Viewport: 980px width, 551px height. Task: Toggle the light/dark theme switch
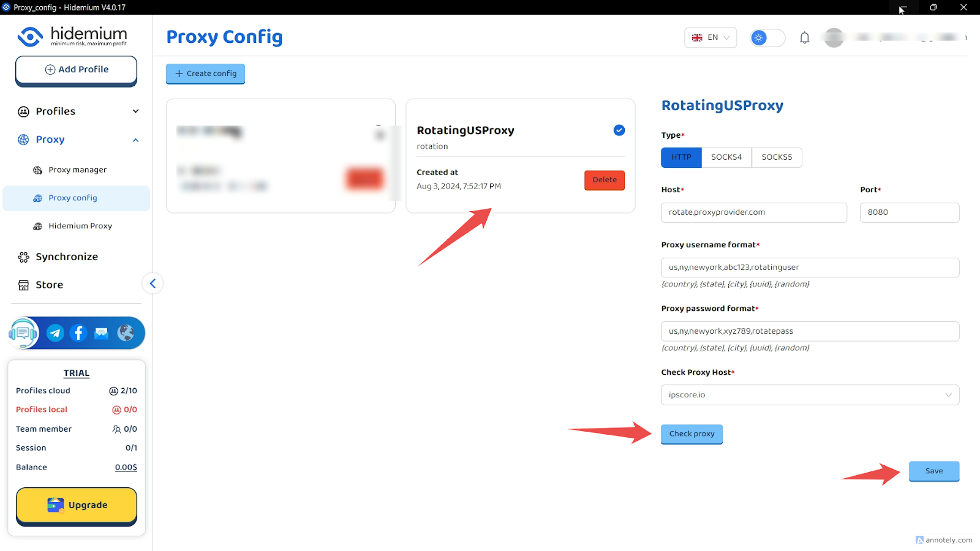[767, 38]
